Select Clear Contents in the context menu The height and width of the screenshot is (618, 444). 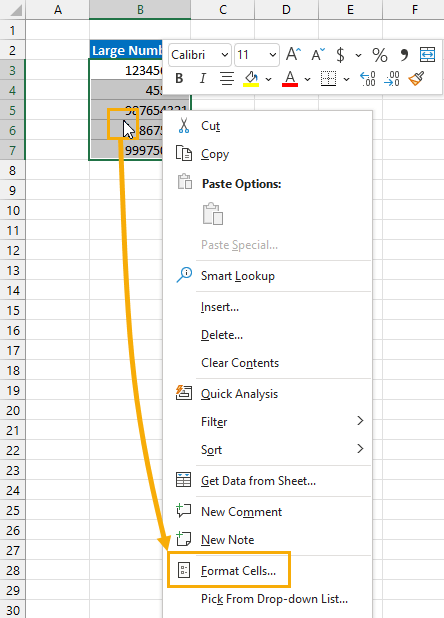[x=240, y=363]
